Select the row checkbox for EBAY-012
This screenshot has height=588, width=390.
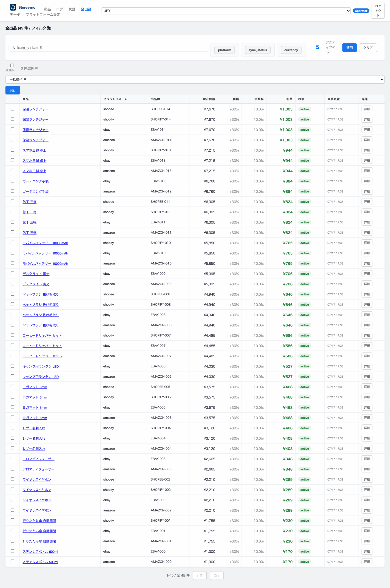(12, 181)
